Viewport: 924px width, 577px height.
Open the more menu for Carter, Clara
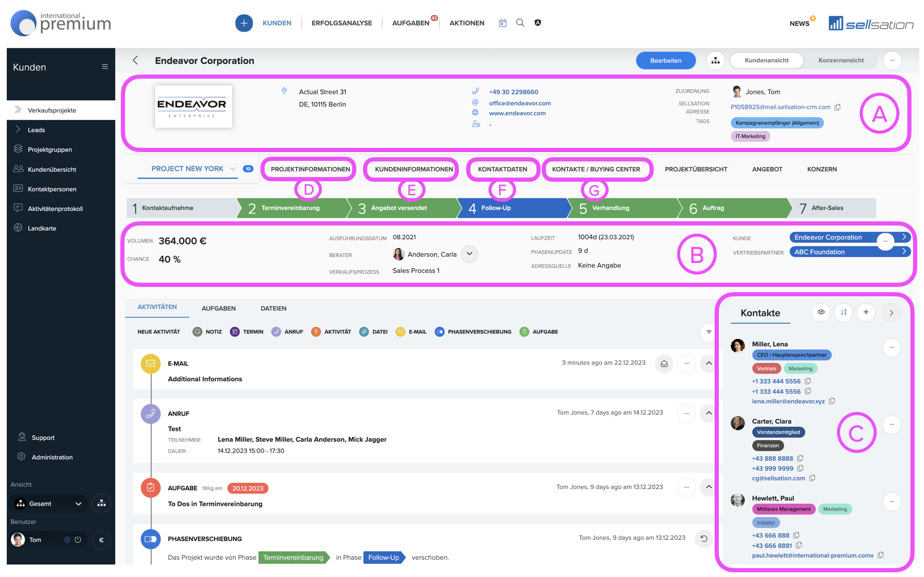coord(892,424)
